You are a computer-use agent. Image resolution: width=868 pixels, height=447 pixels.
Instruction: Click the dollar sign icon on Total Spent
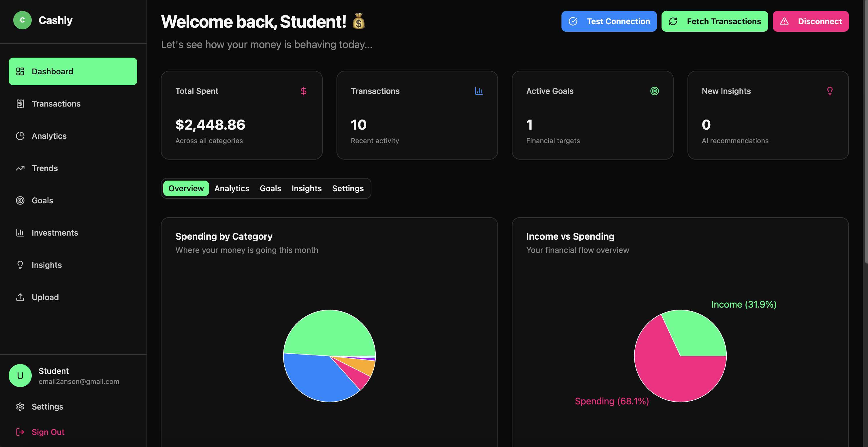[303, 91]
